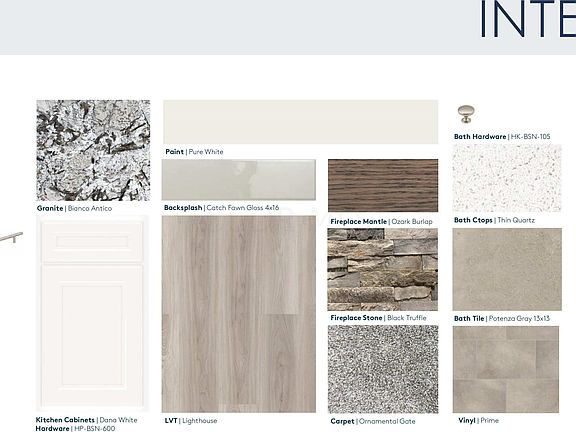Click the Fireplace Stone Black Truffle label
The height and width of the screenshot is (432, 576).
pos(378,318)
